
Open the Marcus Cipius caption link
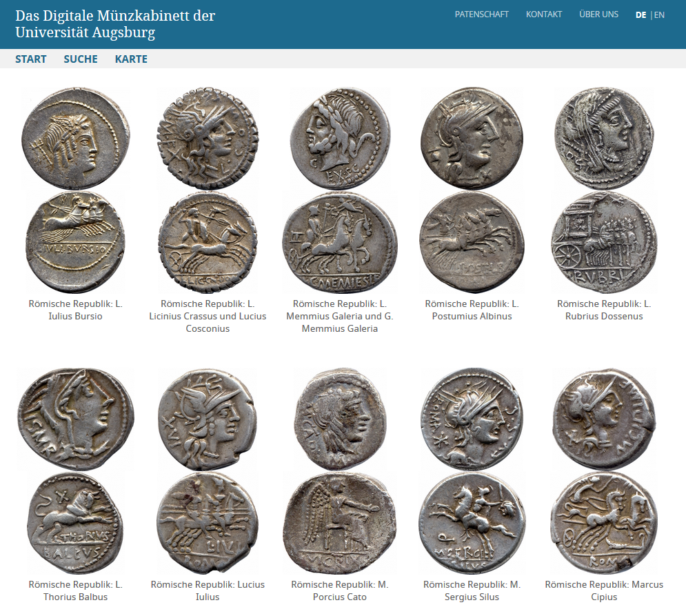[604, 590]
